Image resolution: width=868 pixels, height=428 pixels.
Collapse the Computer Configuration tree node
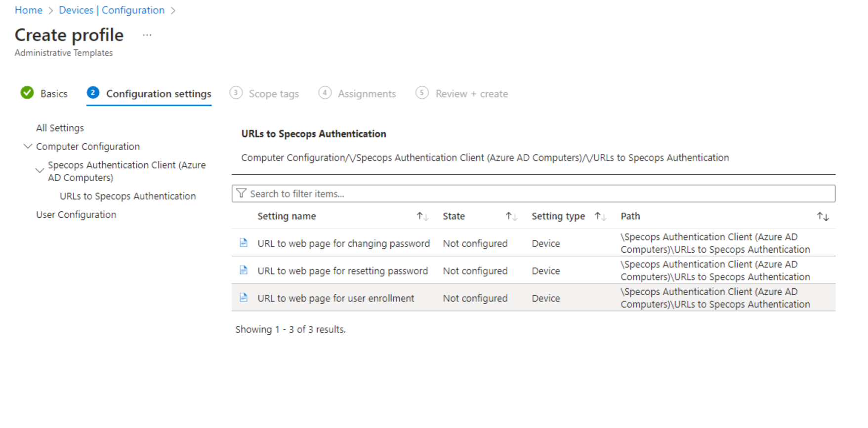tap(28, 146)
